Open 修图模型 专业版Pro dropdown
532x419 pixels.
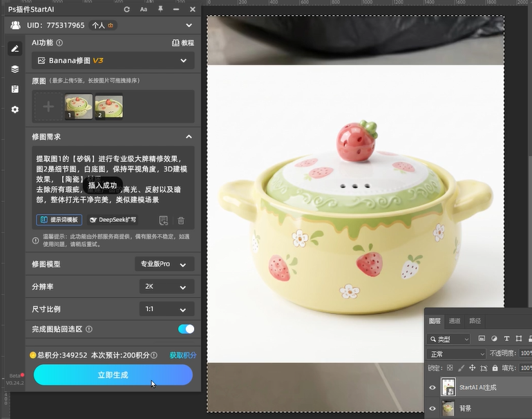tap(164, 264)
